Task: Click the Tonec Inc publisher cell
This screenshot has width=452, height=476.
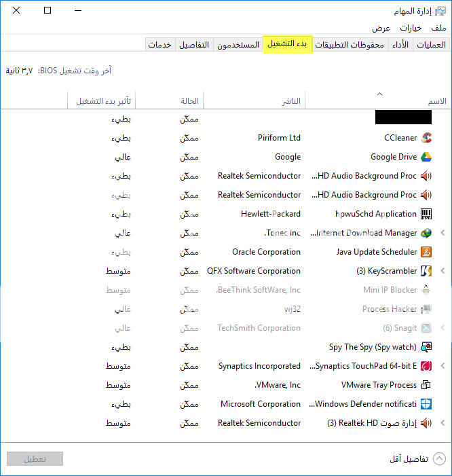Action: click(282, 233)
